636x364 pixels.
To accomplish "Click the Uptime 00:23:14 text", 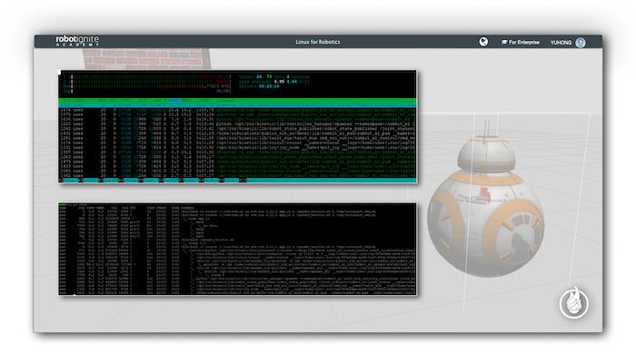I will point(259,86).
